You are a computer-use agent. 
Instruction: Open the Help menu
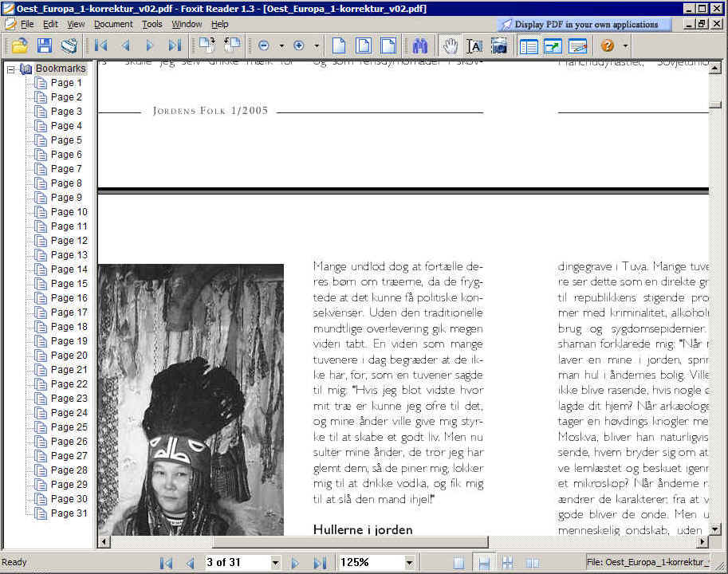(219, 24)
